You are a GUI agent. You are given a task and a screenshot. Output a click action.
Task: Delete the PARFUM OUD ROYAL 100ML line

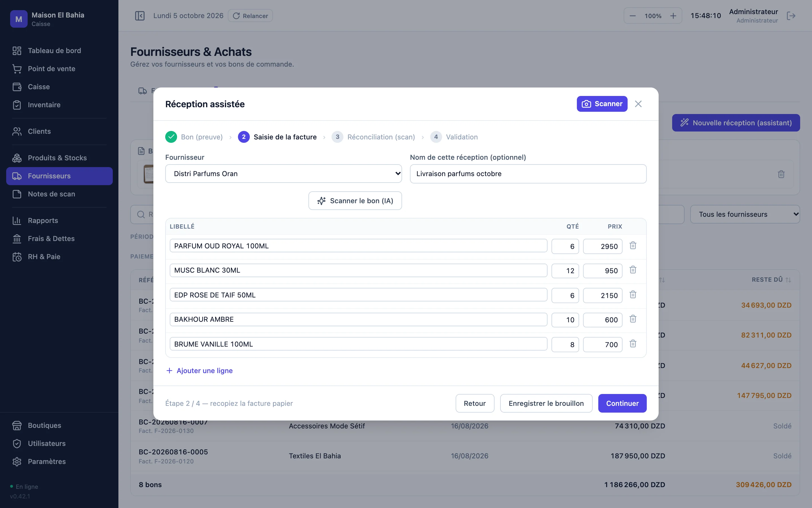tap(633, 246)
